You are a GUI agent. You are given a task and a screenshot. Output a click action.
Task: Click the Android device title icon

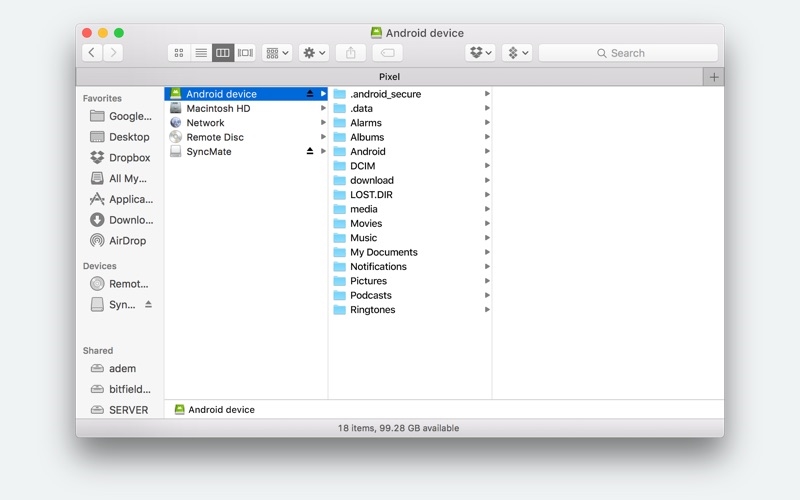376,33
